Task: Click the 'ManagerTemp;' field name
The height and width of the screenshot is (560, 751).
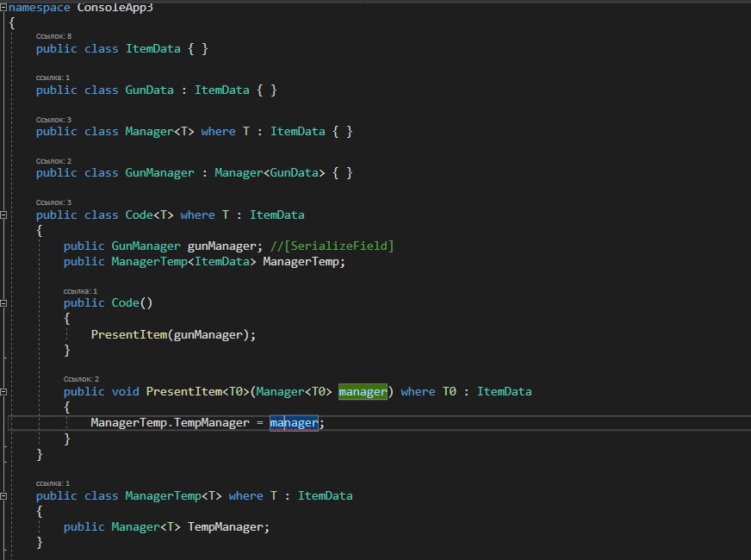Action: pyautogui.click(x=304, y=262)
